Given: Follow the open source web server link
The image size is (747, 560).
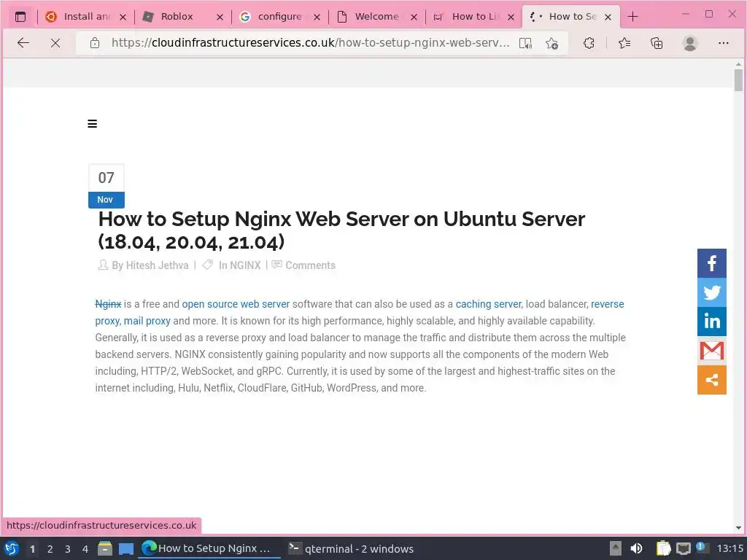Looking at the screenshot, I should pos(236,304).
